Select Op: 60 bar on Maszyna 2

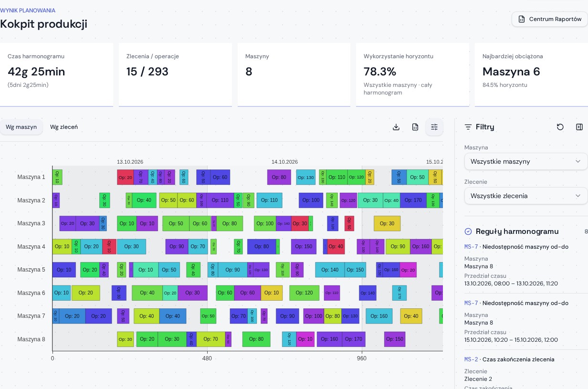coord(187,200)
